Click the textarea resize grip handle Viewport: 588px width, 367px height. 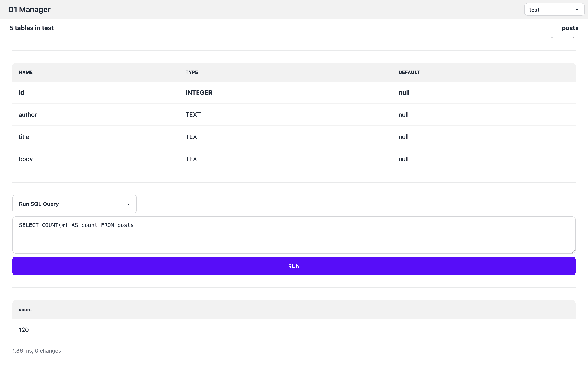pos(573,251)
